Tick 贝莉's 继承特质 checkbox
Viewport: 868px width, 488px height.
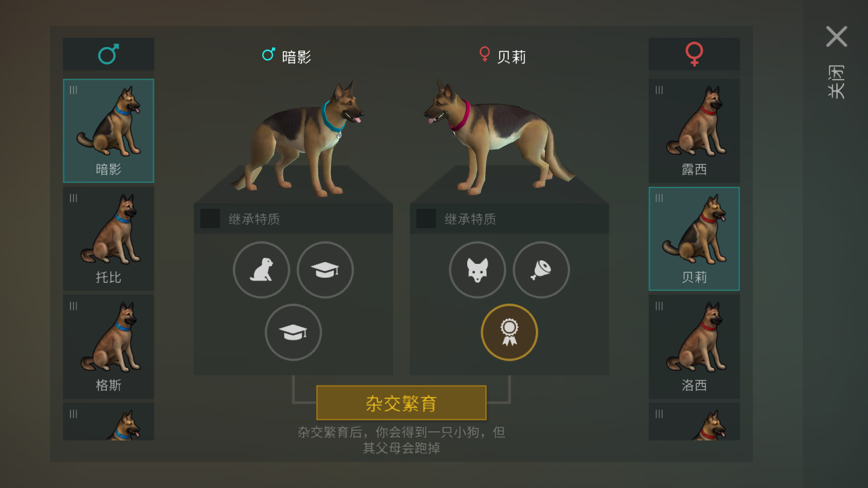click(426, 219)
